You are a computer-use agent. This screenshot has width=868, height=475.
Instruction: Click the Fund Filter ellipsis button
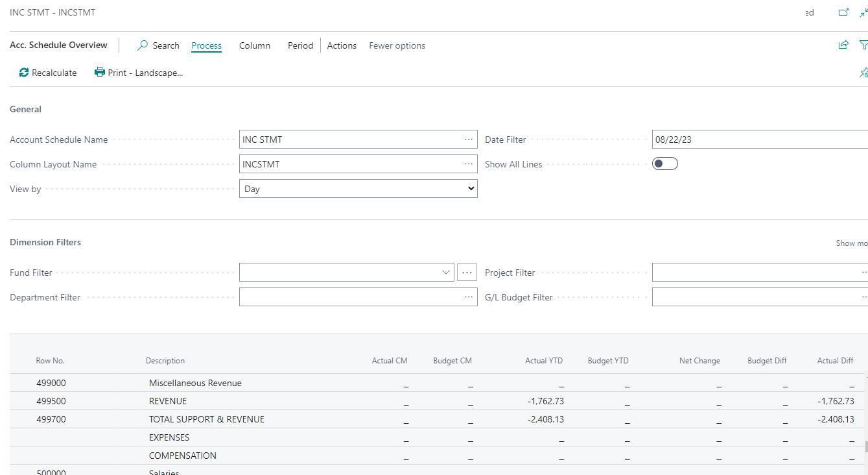click(x=467, y=273)
